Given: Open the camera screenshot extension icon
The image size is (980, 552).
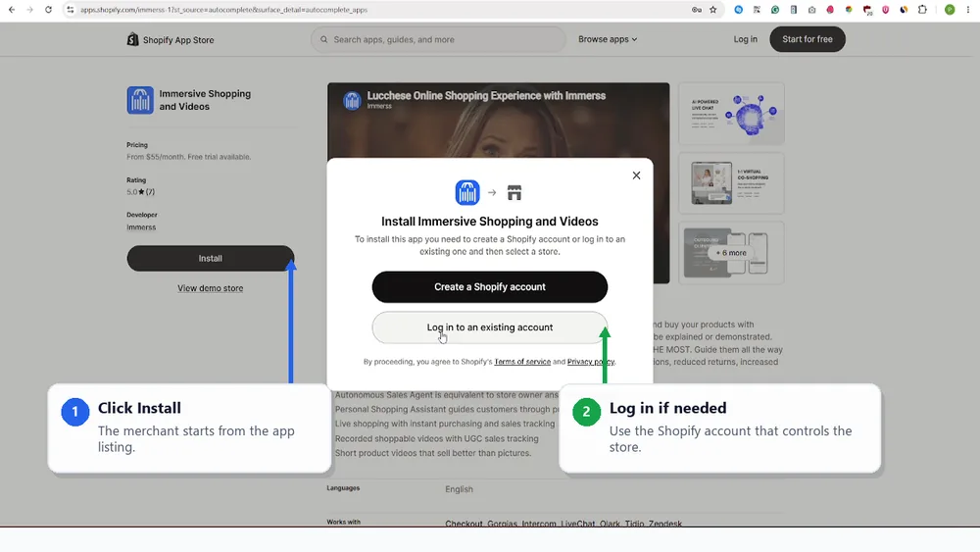Looking at the screenshot, I should [x=811, y=10].
